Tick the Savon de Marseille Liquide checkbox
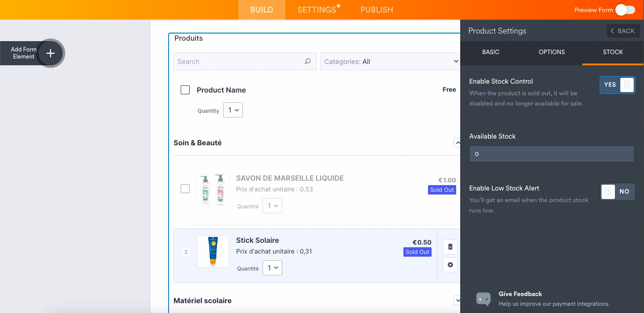 (185, 189)
